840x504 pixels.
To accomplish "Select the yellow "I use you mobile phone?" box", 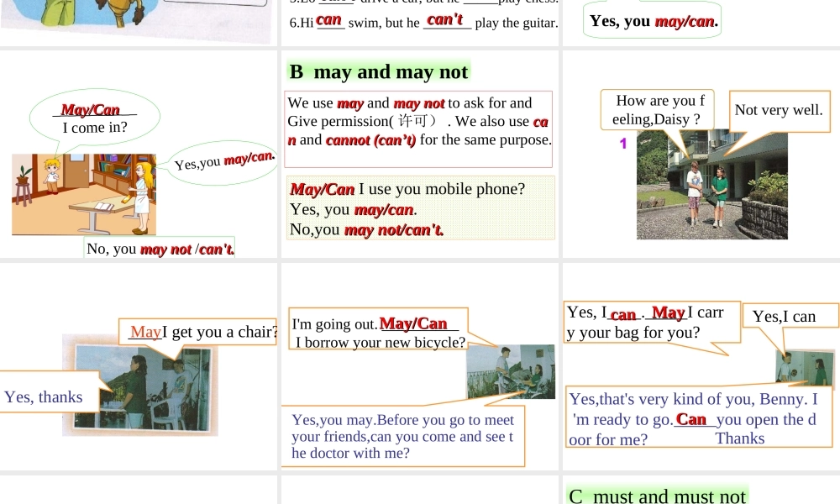I will coord(420,207).
